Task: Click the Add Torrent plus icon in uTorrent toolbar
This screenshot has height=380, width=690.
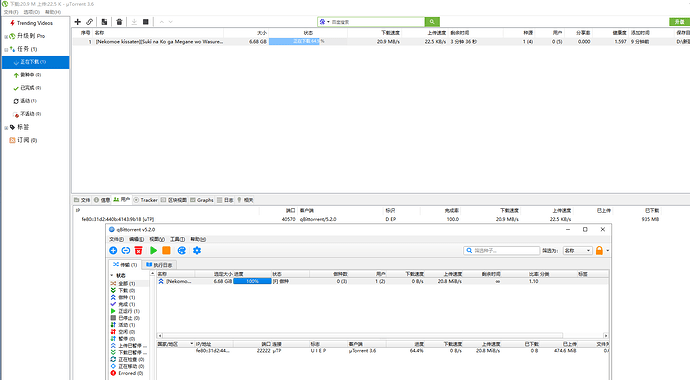Action: click(x=77, y=22)
